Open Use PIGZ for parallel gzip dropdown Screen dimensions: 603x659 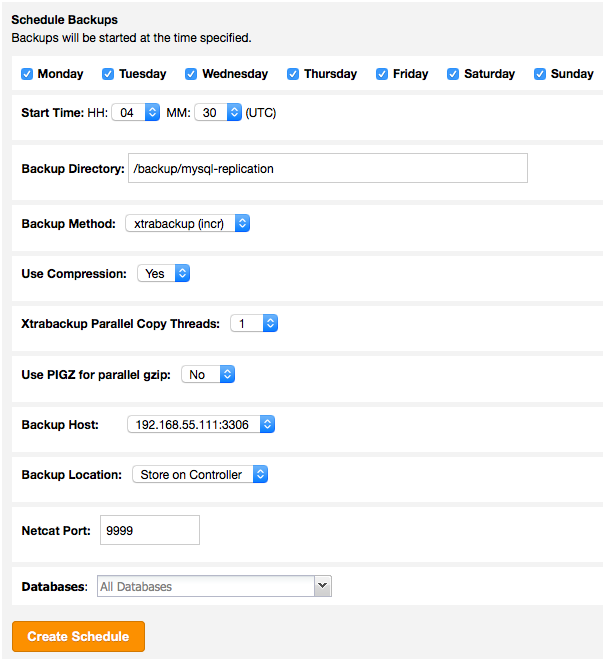(208, 374)
